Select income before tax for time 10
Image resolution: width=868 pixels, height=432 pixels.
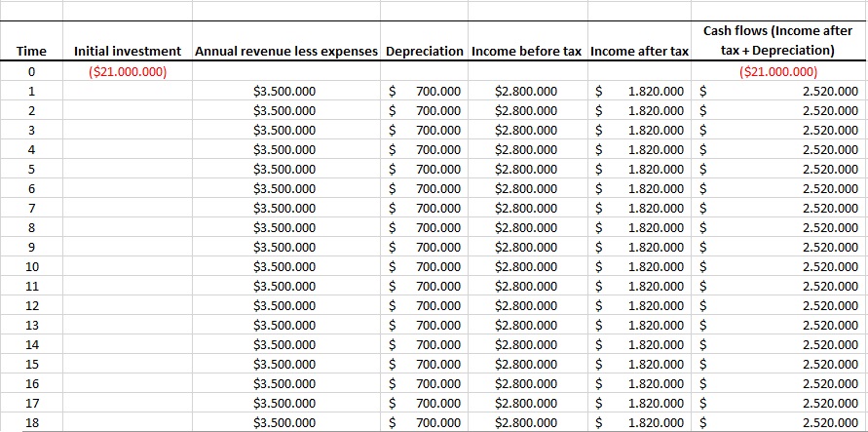(x=527, y=266)
